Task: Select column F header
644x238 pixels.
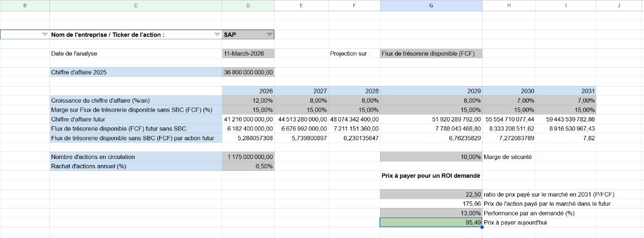Action: click(x=354, y=5)
